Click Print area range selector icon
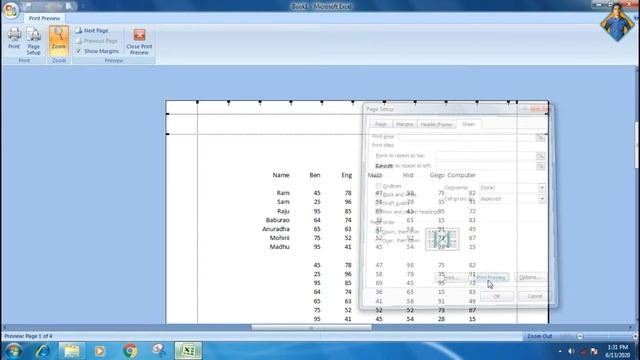Screen dimensions: 640x360 [540, 138]
